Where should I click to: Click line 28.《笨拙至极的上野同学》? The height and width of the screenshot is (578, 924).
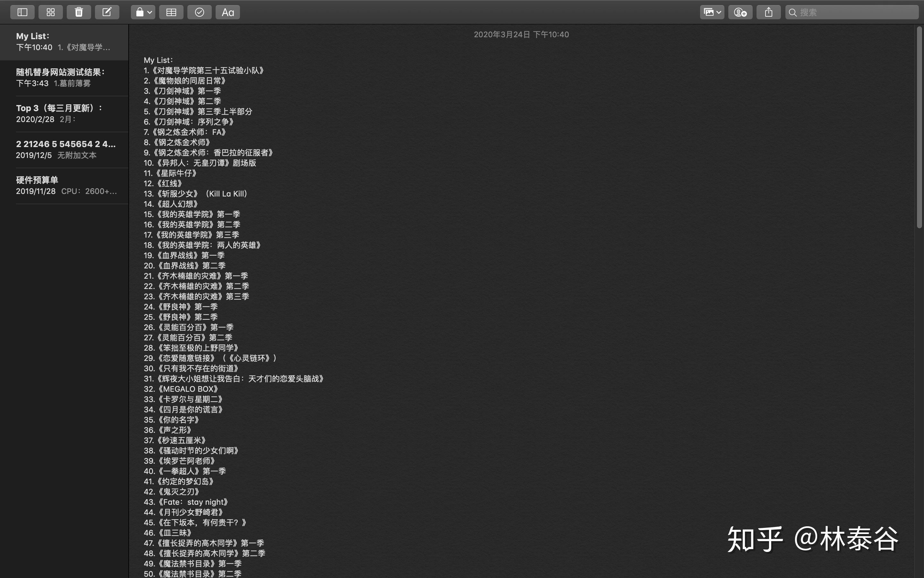192,348
